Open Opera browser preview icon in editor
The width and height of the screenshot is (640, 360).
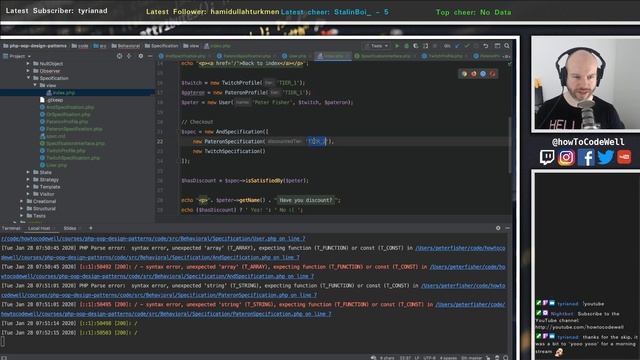pos(493,74)
